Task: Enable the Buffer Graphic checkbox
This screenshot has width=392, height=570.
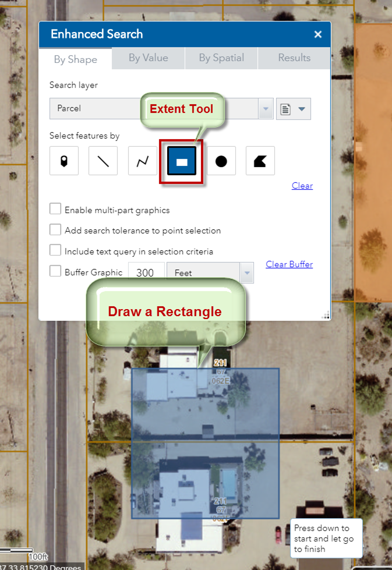Action: pos(55,272)
